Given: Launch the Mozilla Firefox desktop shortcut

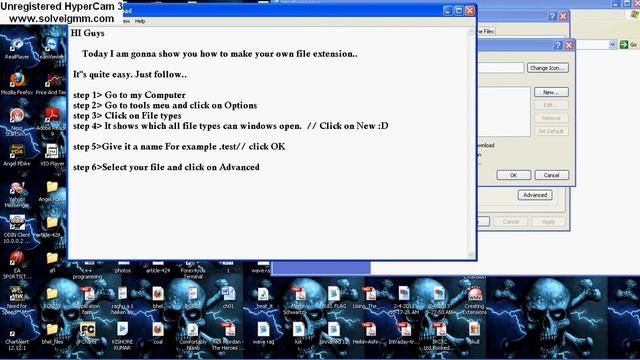Looking at the screenshot, I should (x=17, y=80).
